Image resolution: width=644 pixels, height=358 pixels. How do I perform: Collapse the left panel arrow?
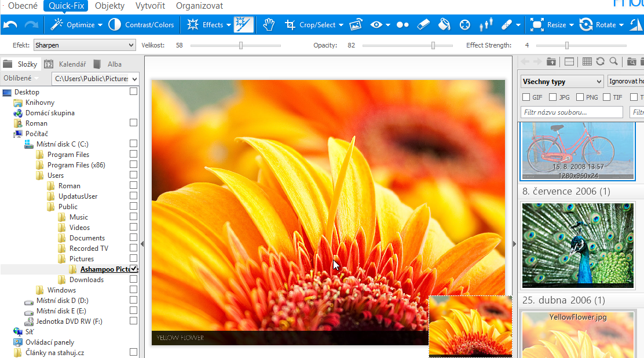tap(142, 244)
